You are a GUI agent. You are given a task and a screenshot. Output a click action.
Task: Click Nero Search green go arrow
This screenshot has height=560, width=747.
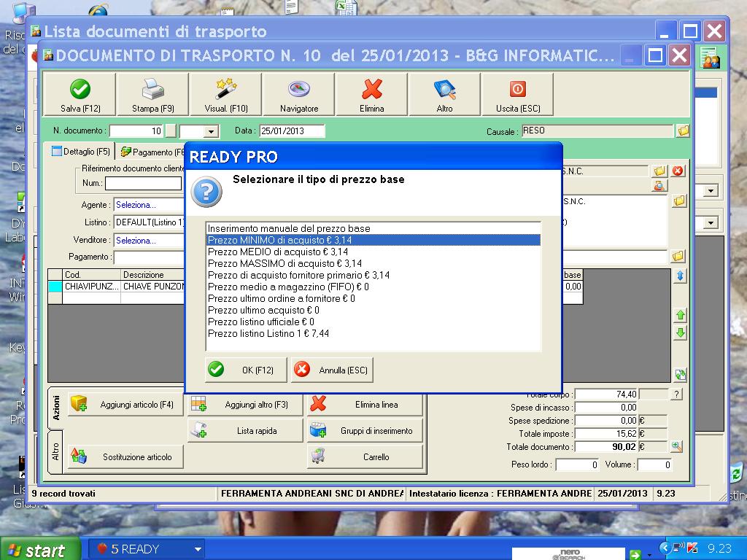click(635, 554)
